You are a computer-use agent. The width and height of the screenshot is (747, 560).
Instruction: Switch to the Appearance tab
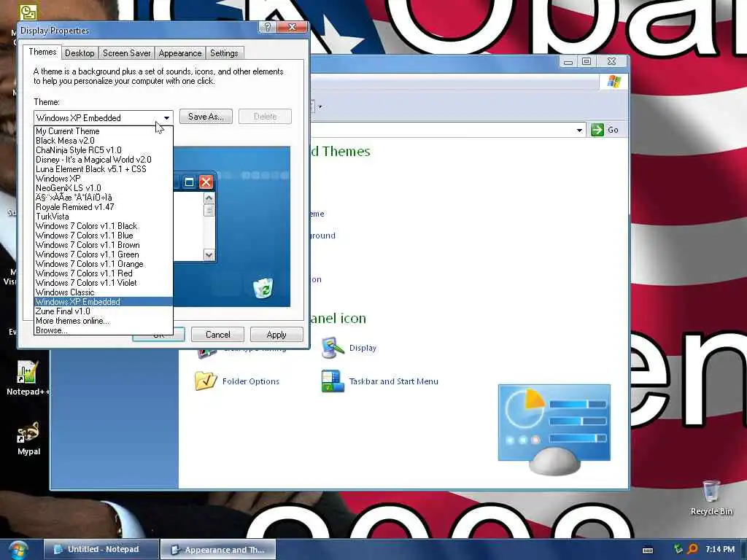pos(180,52)
